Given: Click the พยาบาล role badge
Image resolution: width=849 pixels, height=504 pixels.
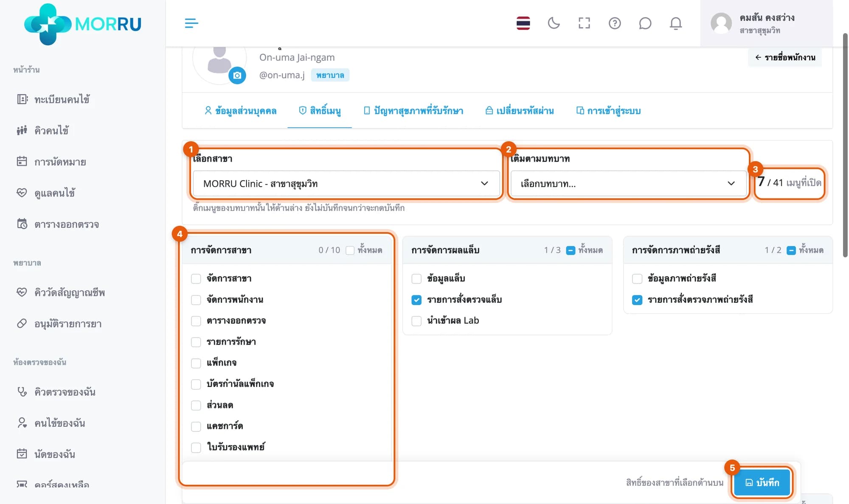Looking at the screenshot, I should pyautogui.click(x=330, y=75).
